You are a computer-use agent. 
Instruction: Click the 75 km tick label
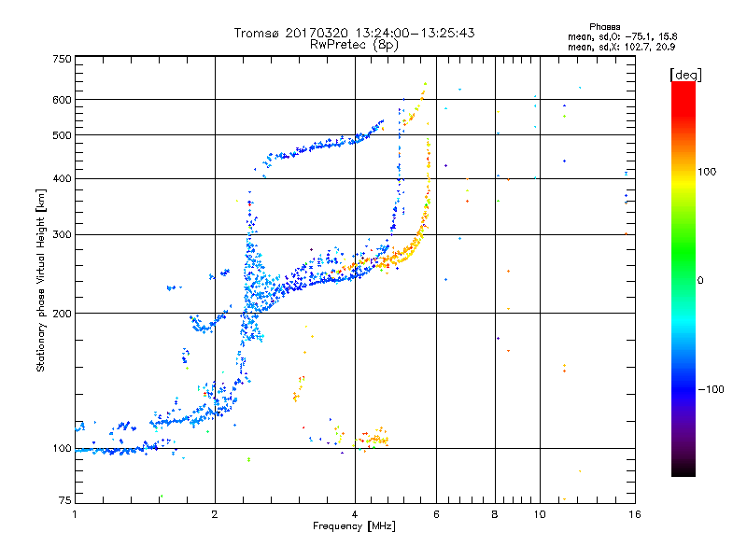click(64, 500)
